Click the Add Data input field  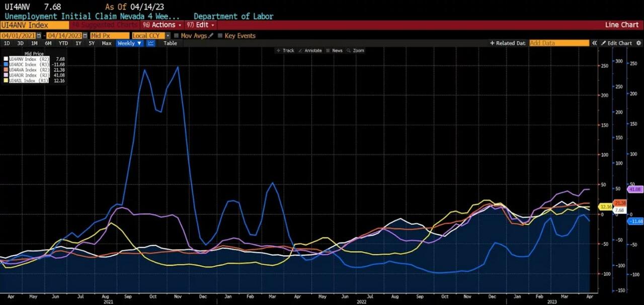558,43
